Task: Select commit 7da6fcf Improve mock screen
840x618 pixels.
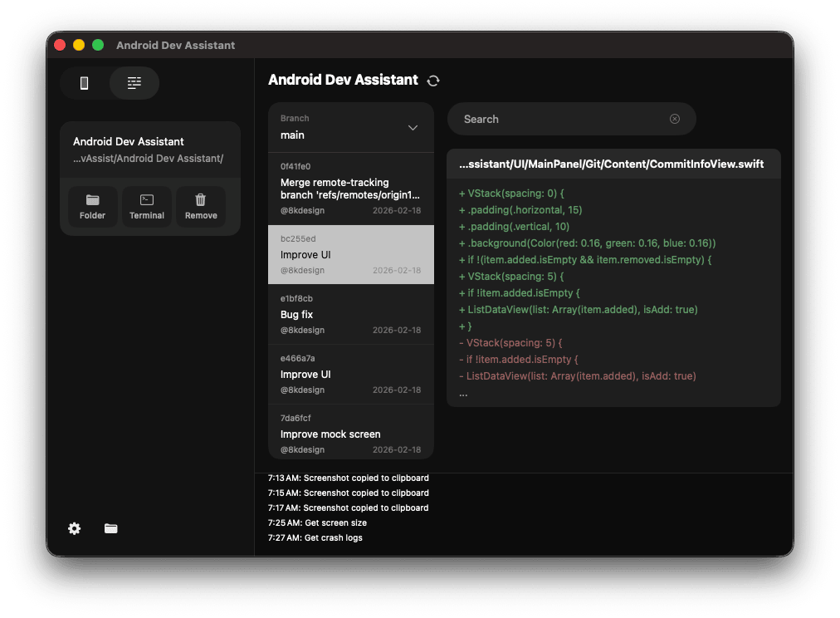Action: tap(351, 432)
